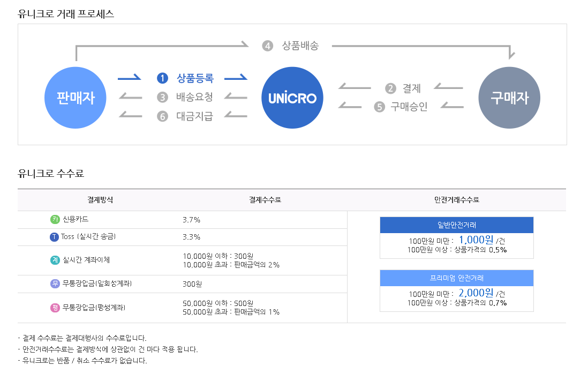Click the pink 무통장입금(평생계좌) icon
The height and width of the screenshot is (373, 588).
[x=55, y=308]
